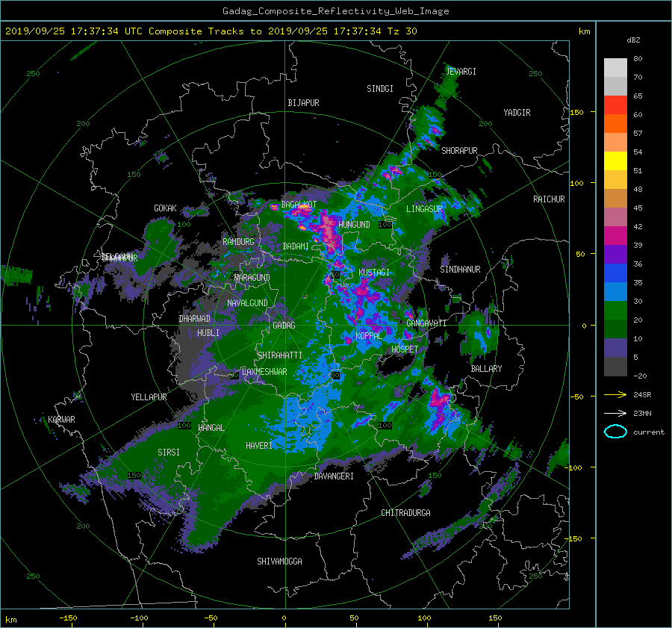Viewport: 672px width, 628px height.
Task: Click the red 65 dBZ color swatch
Action: tap(615, 105)
